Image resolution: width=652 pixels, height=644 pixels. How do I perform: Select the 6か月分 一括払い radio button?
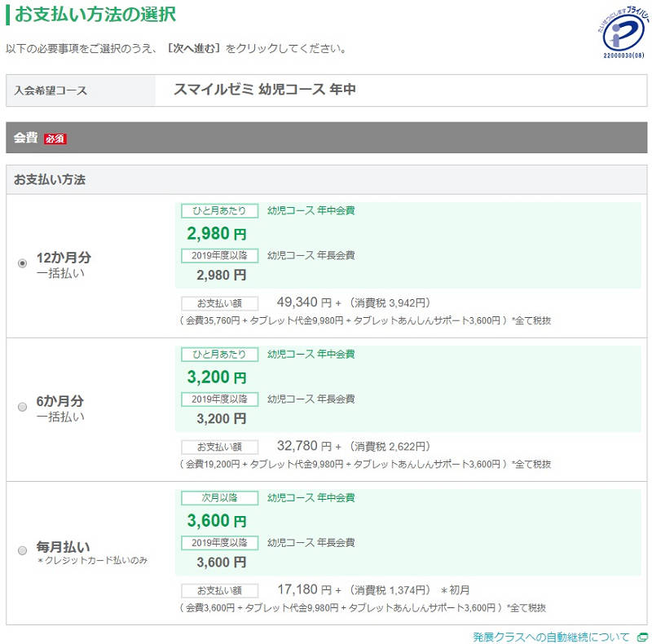pyautogui.click(x=23, y=407)
